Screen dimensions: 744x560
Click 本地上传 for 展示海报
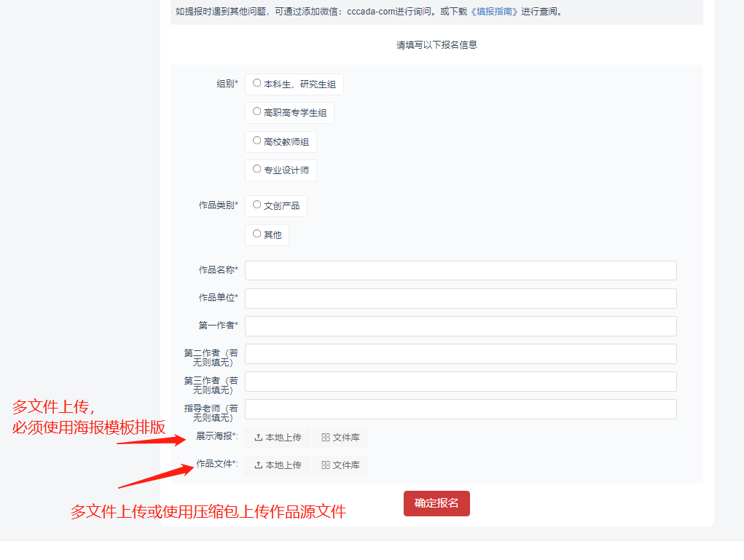[x=278, y=437]
